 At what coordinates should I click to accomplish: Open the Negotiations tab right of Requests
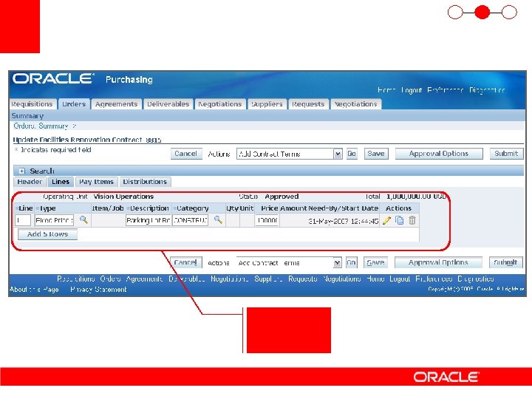click(355, 104)
